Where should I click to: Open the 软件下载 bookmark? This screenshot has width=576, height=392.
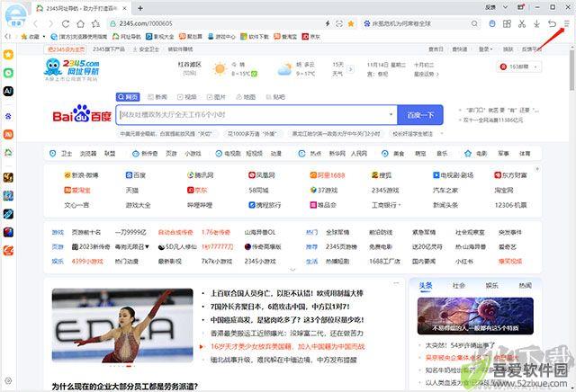(x=255, y=36)
